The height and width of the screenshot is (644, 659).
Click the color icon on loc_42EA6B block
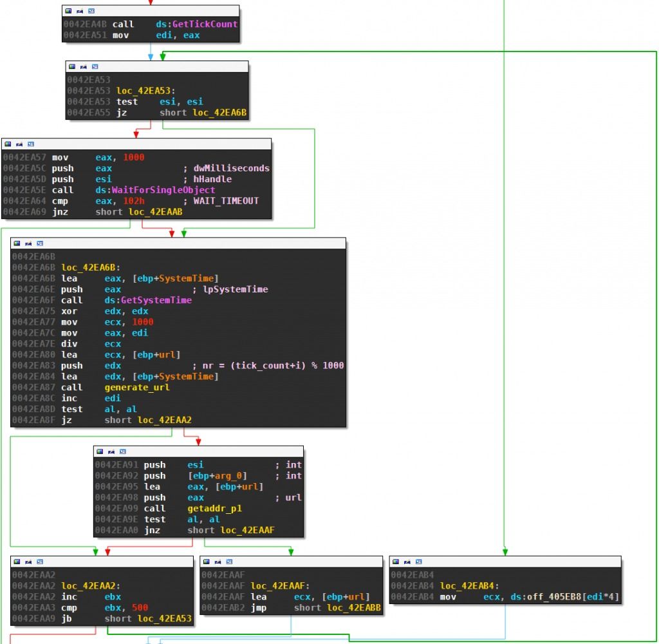pyautogui.click(x=17, y=244)
